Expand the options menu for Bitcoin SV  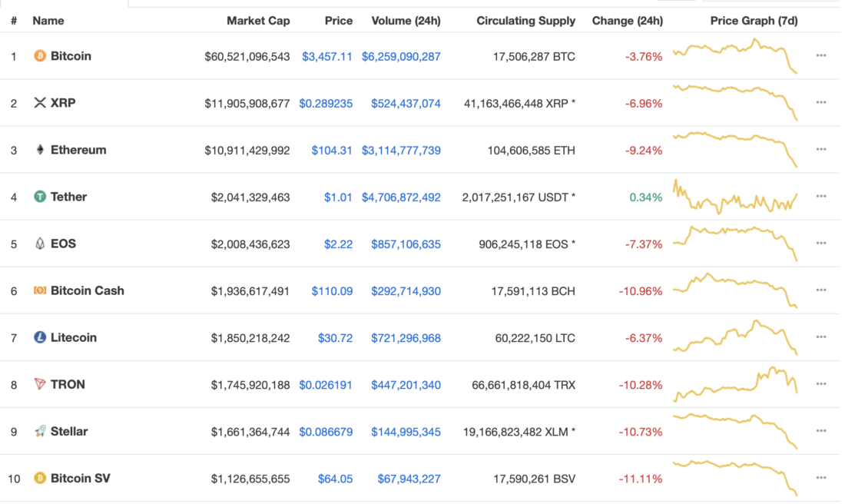[x=821, y=478]
